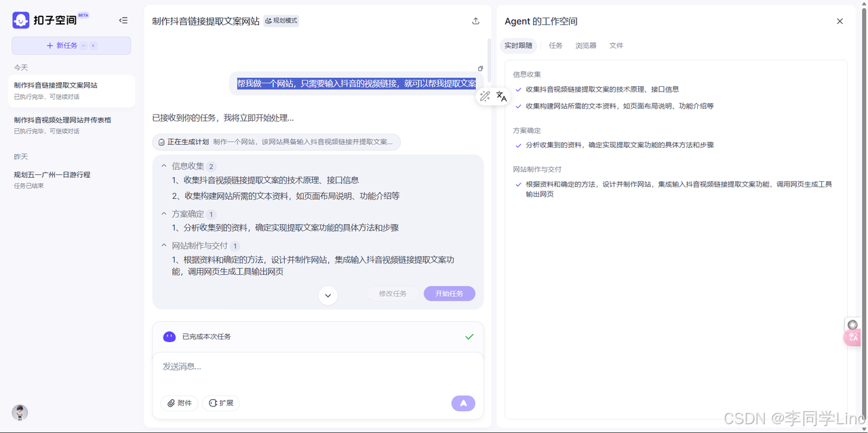Click the 附件 attachment button
The height and width of the screenshot is (433, 868).
click(180, 403)
